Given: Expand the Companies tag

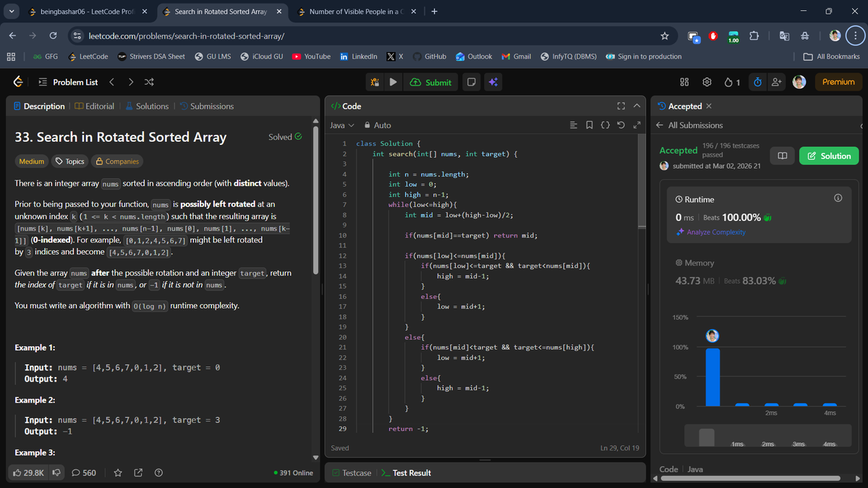Looking at the screenshot, I should click(117, 161).
